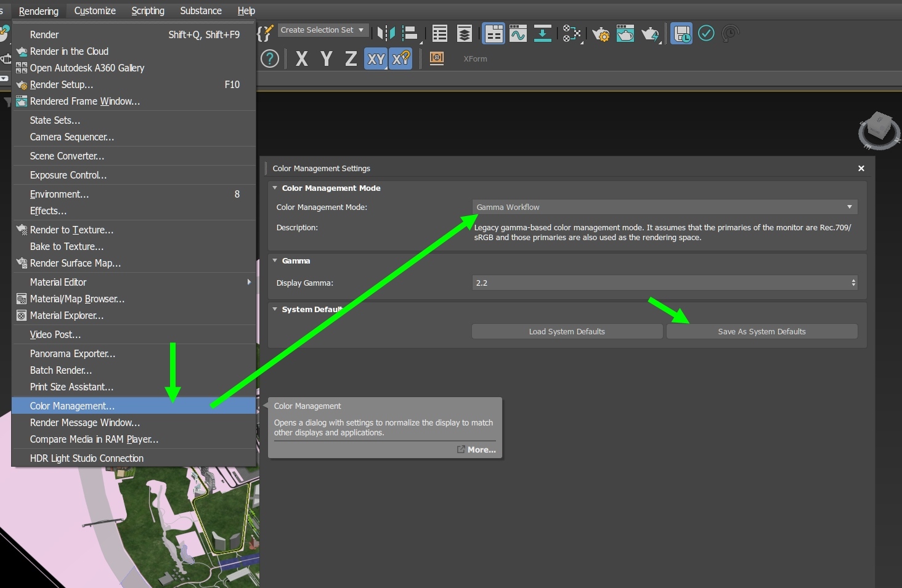This screenshot has width=902, height=588.
Task: Open the Curve Editor icon
Action: (x=518, y=34)
